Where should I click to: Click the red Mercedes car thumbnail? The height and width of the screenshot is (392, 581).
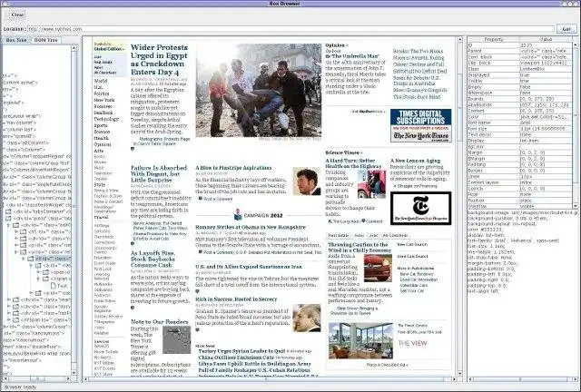tap(378, 269)
